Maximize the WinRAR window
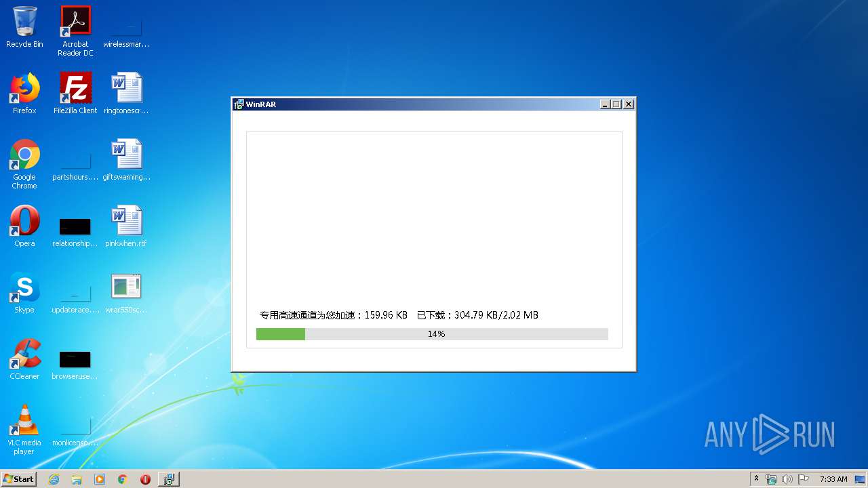The height and width of the screenshot is (488, 868). click(x=616, y=104)
